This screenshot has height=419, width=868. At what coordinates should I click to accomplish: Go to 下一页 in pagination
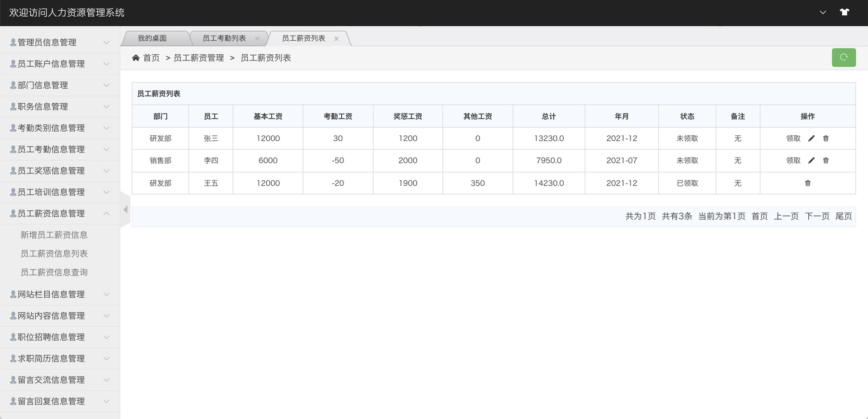pyautogui.click(x=817, y=216)
